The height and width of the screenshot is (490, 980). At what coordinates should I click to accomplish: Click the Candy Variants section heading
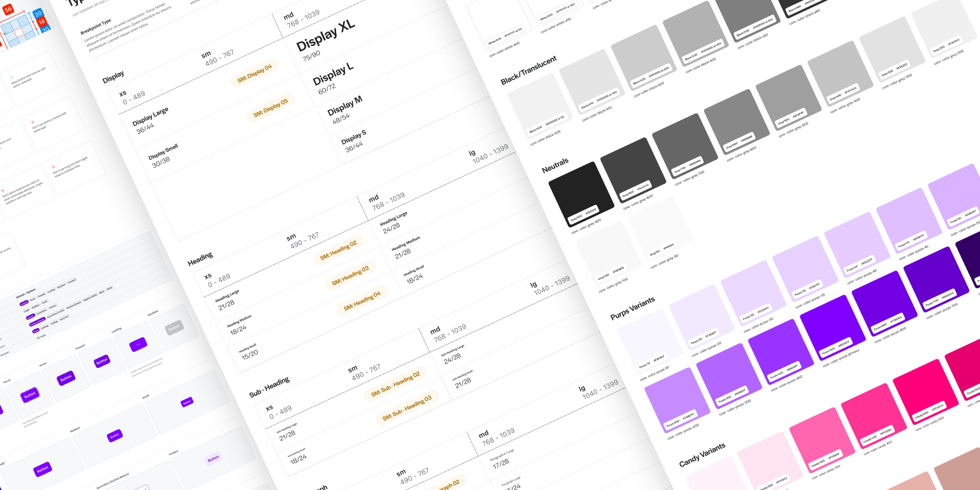pos(702,455)
